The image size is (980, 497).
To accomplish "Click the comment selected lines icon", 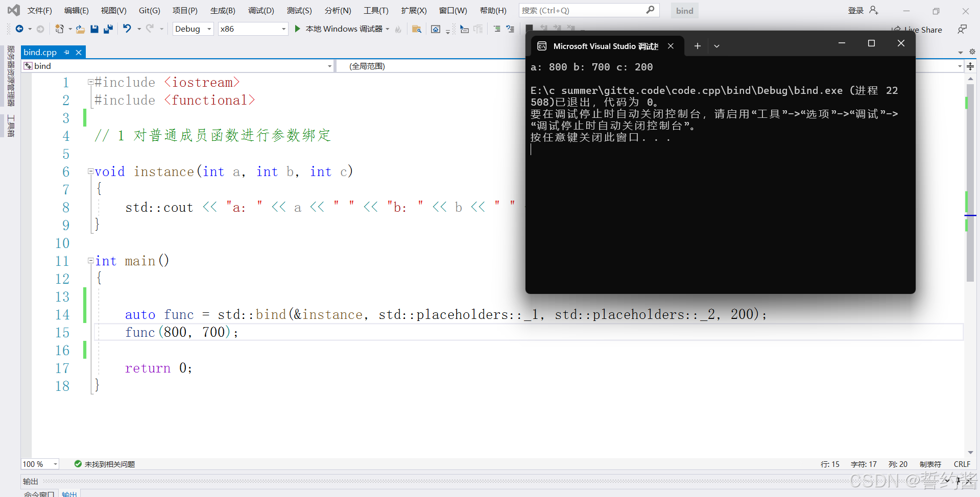I will click(x=497, y=29).
